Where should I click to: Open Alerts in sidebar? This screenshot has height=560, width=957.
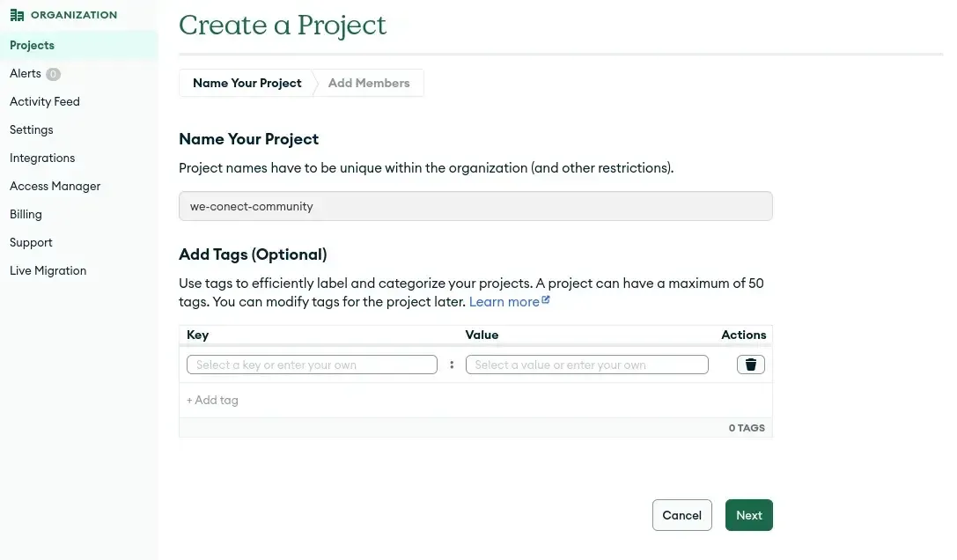tap(26, 73)
